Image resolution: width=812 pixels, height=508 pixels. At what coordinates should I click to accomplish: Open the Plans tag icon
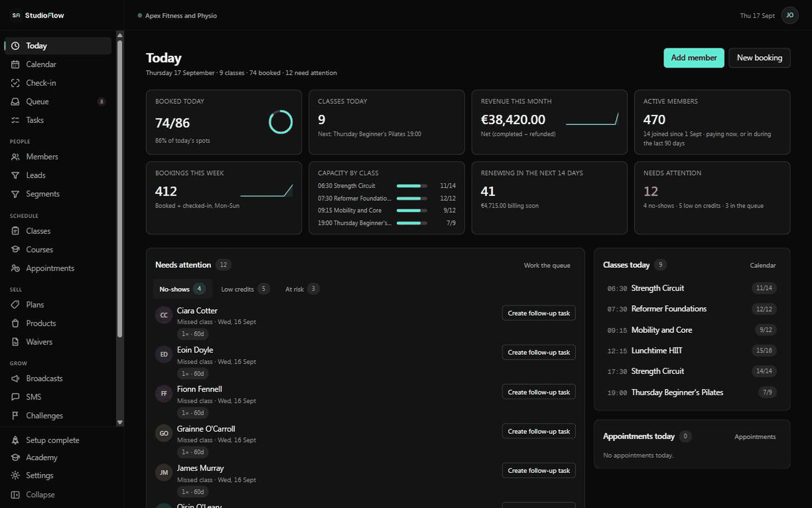point(15,305)
